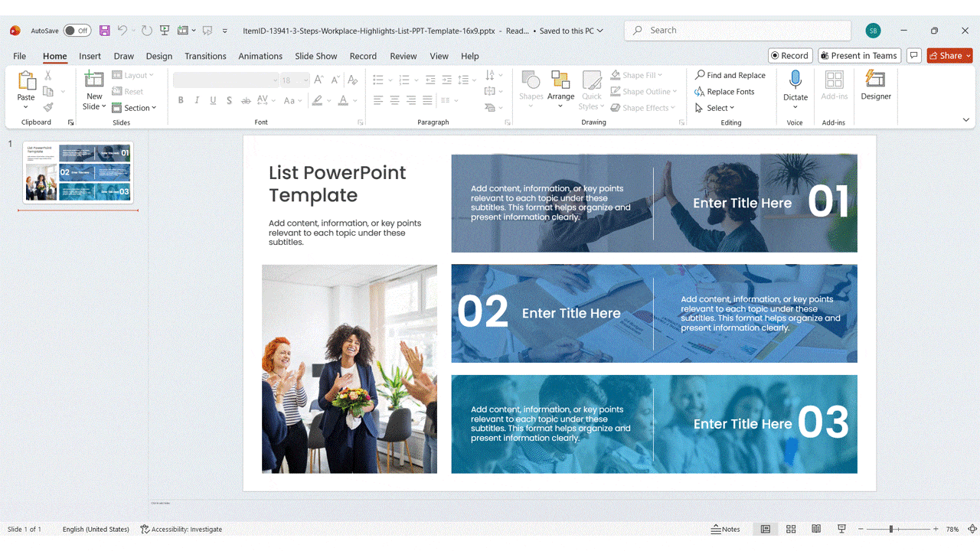This screenshot has height=551, width=980.
Task: Toggle AutoSave on
Action: tap(77, 30)
